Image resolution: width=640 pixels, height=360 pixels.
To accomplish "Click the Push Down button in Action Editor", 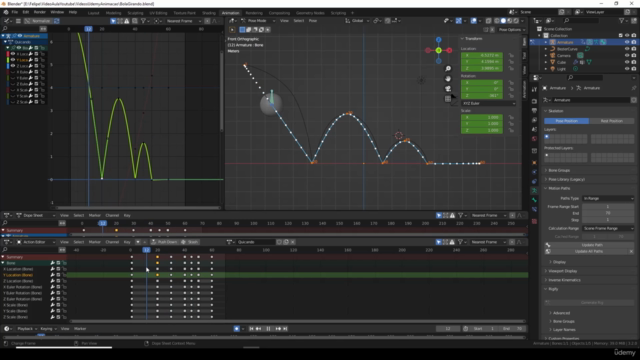I will [x=164, y=242].
